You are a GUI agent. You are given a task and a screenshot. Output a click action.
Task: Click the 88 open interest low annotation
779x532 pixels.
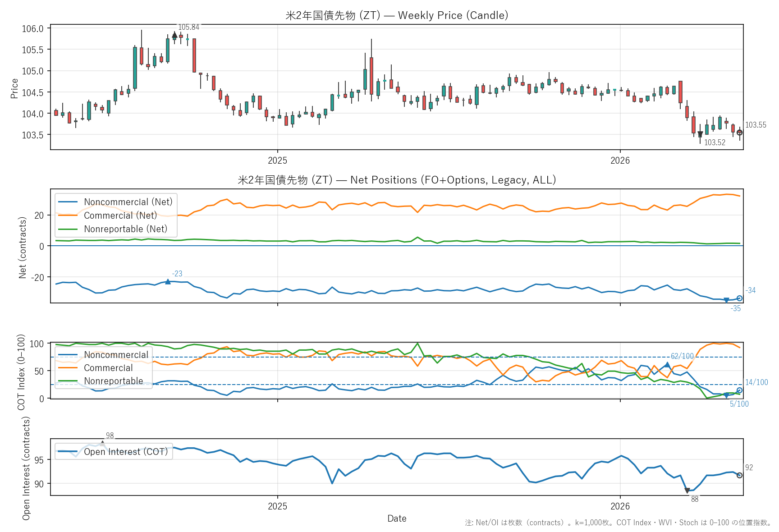pos(695,500)
